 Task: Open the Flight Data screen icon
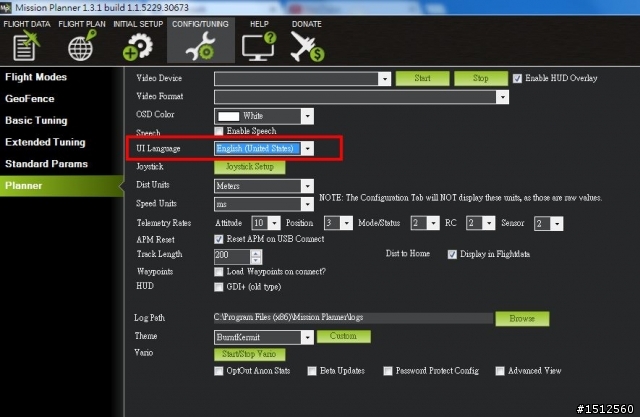tap(26, 46)
